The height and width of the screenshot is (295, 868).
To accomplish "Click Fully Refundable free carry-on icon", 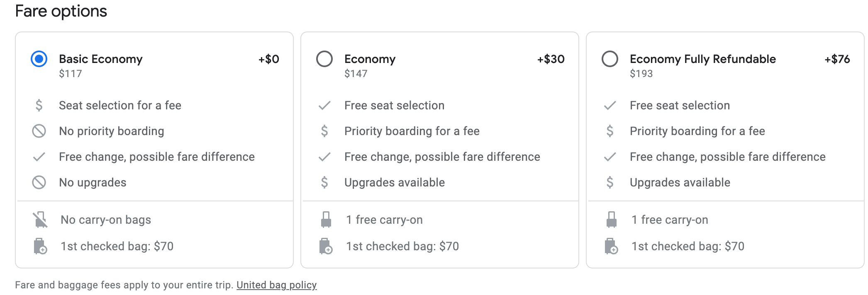I will click(611, 220).
